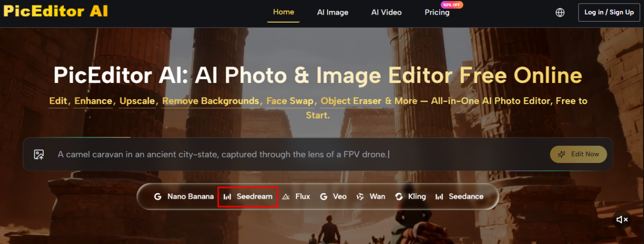
Task: Choose the Kling model
Action: point(410,197)
